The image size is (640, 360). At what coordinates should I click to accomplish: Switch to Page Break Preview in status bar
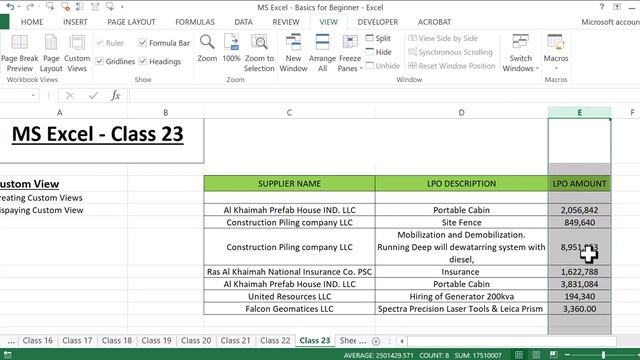553,355
